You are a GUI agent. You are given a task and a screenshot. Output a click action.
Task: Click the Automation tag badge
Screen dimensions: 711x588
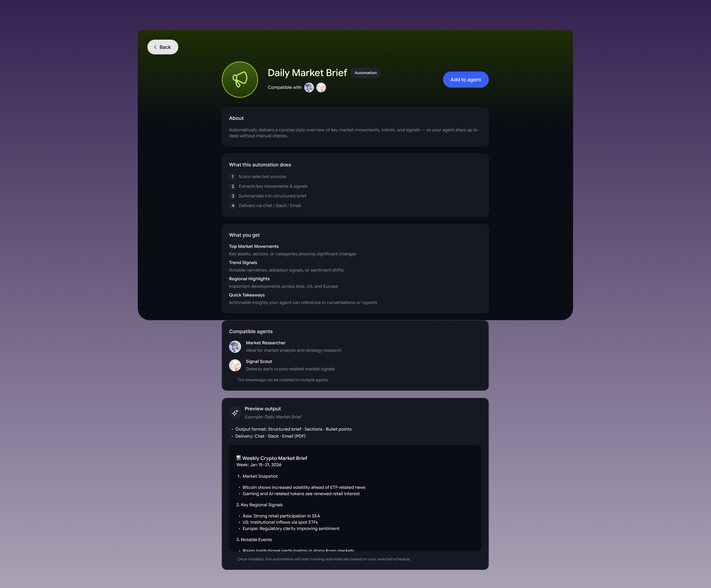tap(365, 73)
